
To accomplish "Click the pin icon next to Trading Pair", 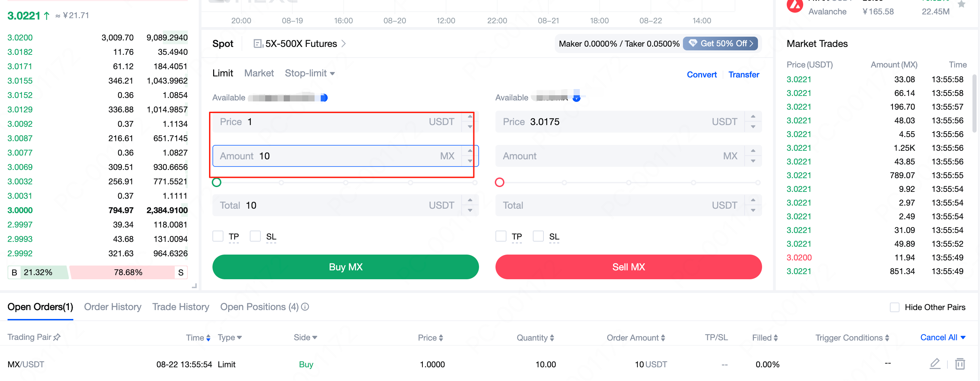I will point(57,337).
